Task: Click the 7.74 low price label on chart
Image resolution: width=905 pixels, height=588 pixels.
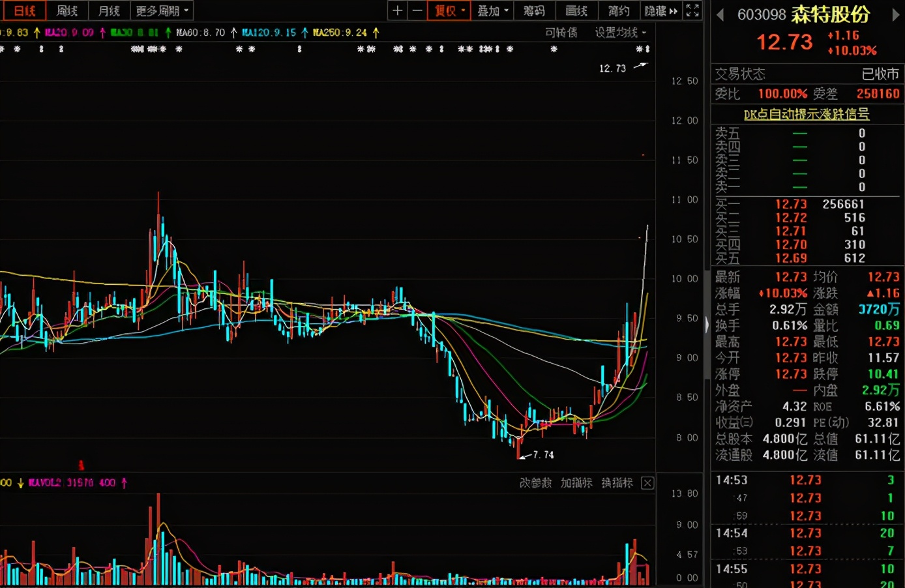Action: pyautogui.click(x=543, y=455)
